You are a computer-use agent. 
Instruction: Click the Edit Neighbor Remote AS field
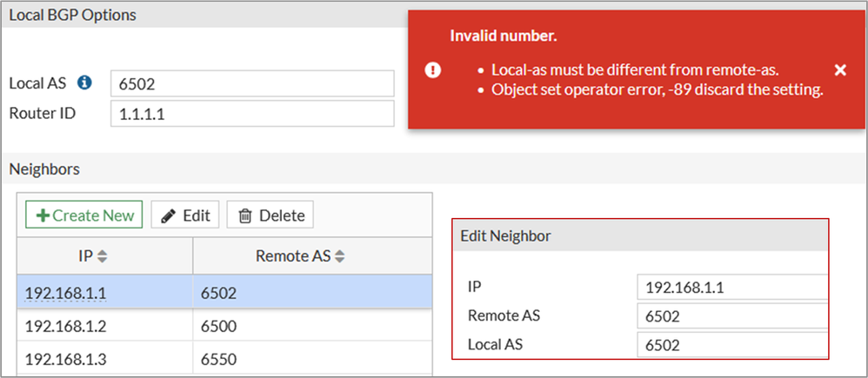click(732, 316)
